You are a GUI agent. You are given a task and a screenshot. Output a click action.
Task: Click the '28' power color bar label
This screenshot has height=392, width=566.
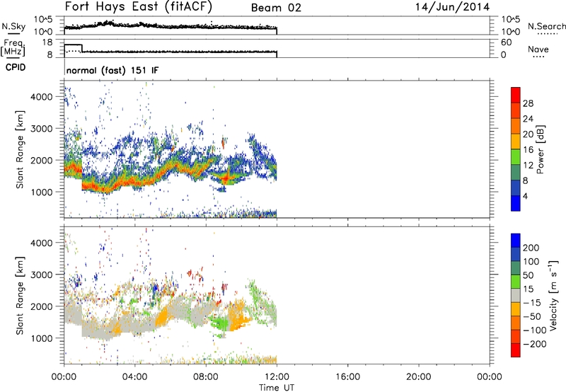(528, 103)
